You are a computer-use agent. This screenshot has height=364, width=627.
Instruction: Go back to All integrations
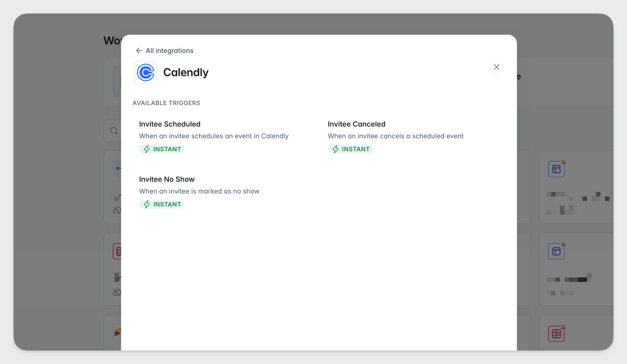coord(165,51)
